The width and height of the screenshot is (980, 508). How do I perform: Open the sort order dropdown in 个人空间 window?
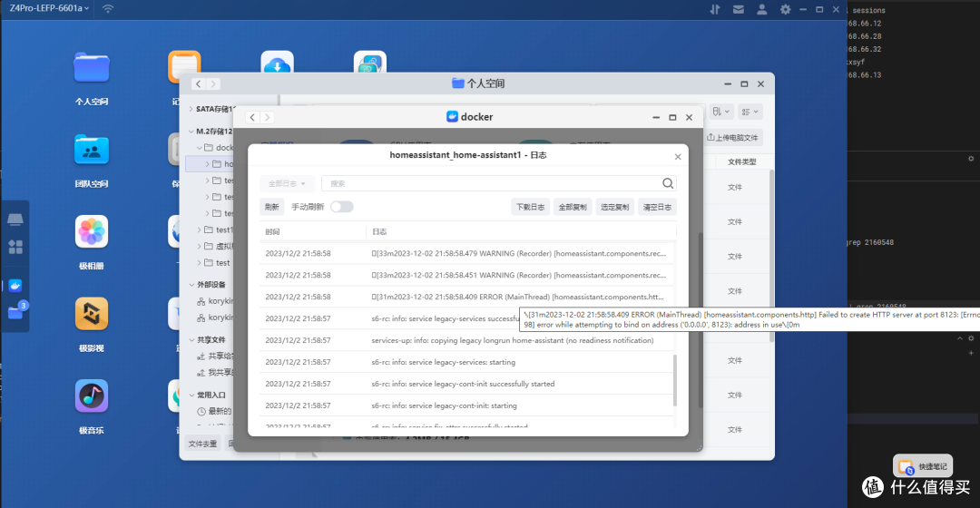click(x=721, y=112)
